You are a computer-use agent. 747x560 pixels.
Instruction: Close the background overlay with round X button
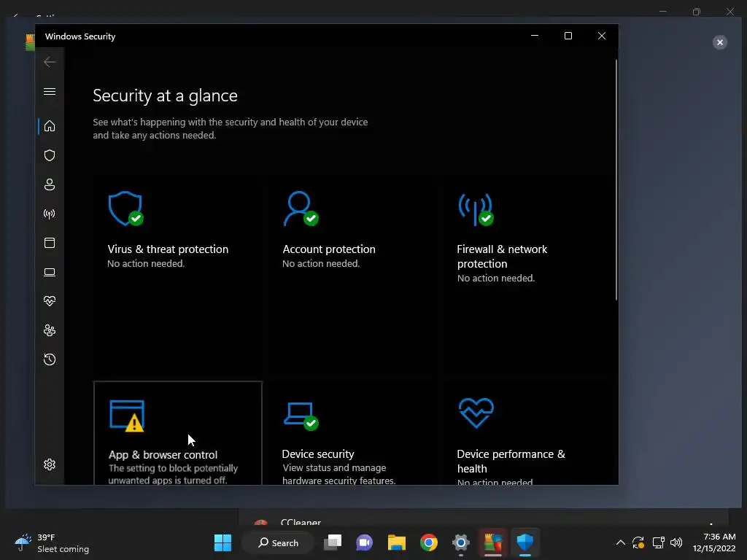(720, 42)
